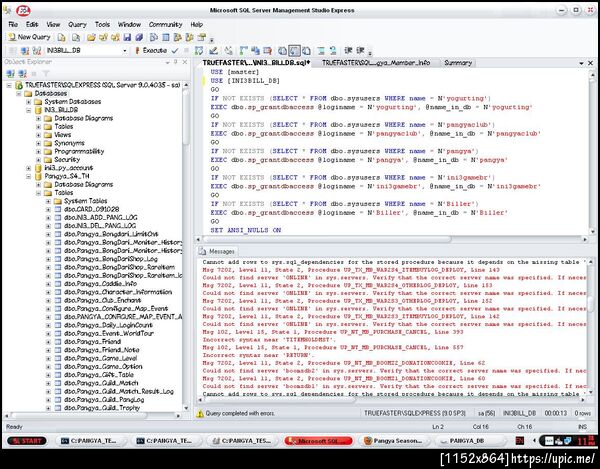Screen dimensions: 600x469
Task: Open the File menu
Action: click(x=13, y=24)
